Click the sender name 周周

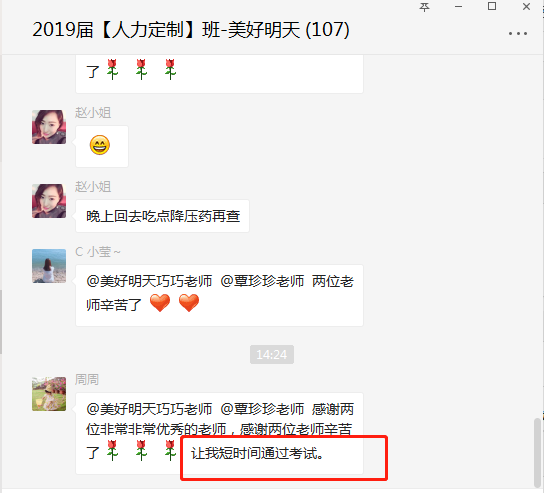click(87, 380)
